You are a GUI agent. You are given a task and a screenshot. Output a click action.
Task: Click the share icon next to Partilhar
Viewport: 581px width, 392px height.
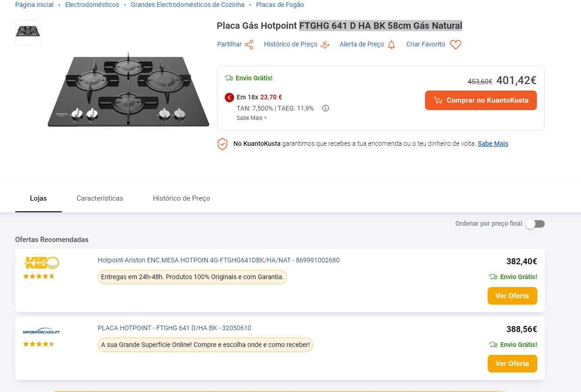[249, 45]
